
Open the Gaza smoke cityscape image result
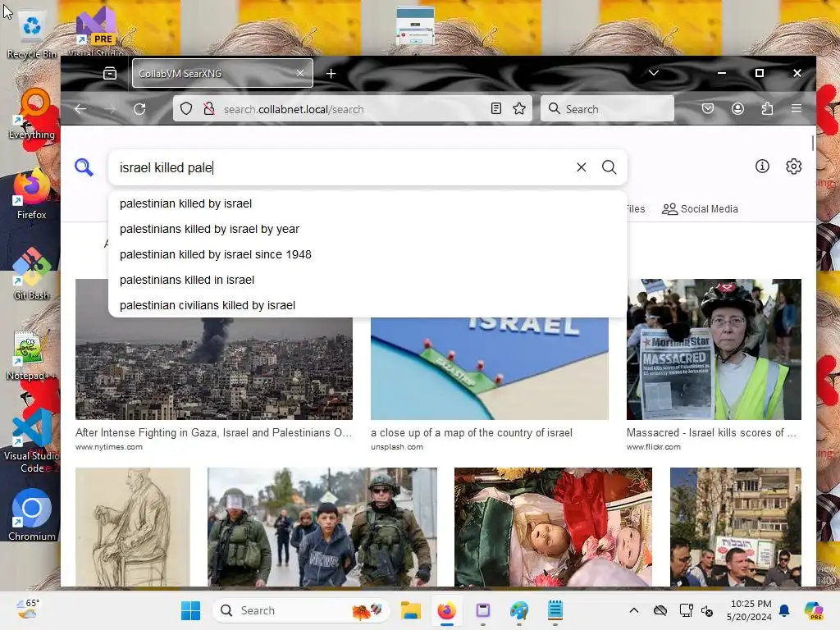pos(214,368)
